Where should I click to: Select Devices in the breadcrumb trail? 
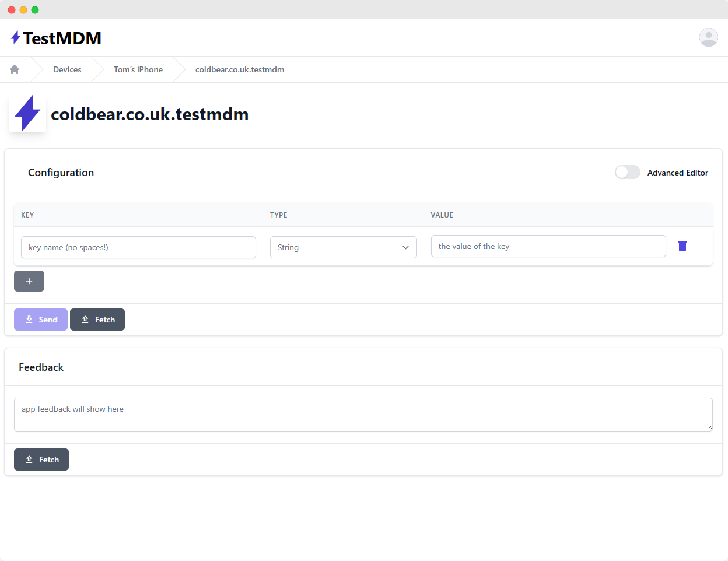[67, 69]
